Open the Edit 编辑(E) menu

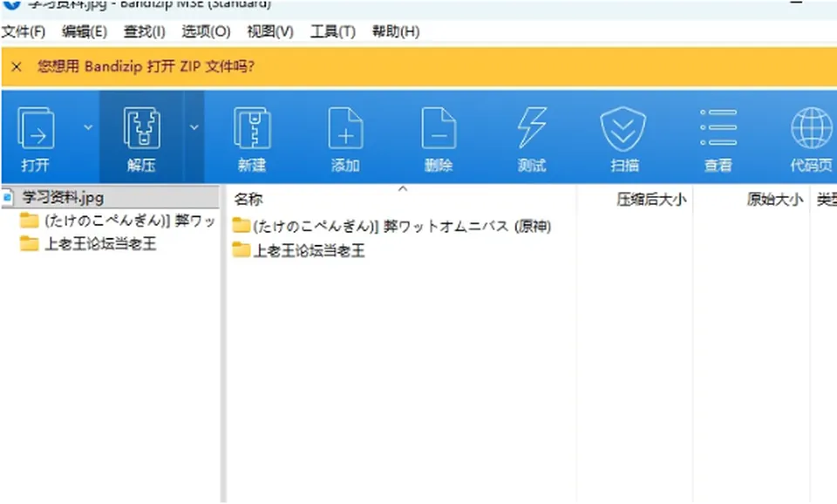pyautogui.click(x=85, y=31)
